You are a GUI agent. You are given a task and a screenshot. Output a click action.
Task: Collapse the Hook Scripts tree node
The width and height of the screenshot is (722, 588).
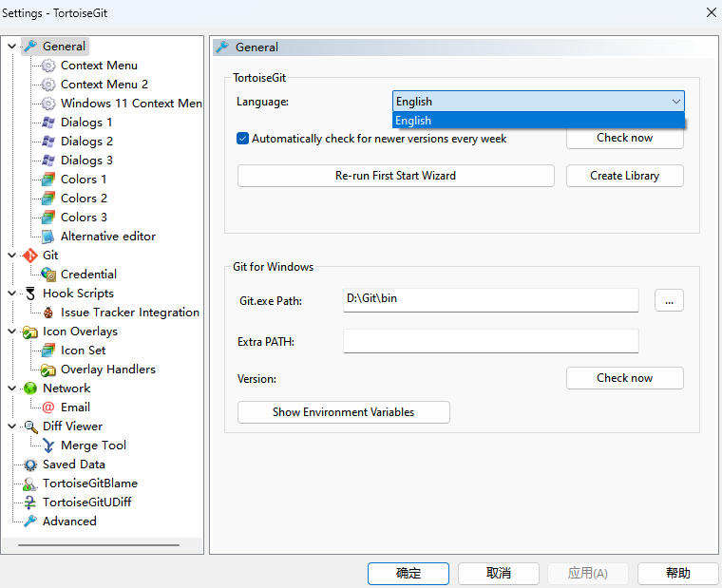(12, 294)
